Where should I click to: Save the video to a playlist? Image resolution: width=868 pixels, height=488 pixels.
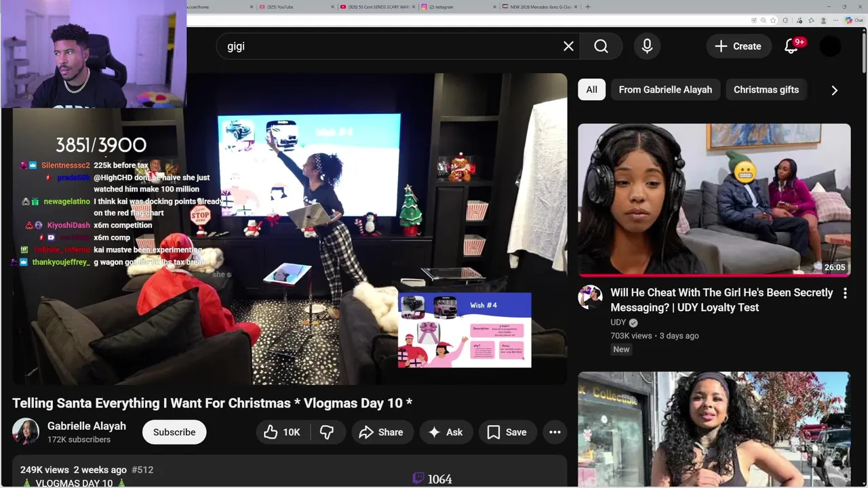(507, 432)
